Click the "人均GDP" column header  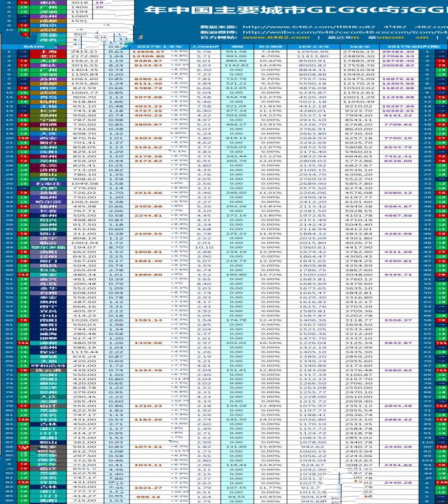point(204,46)
